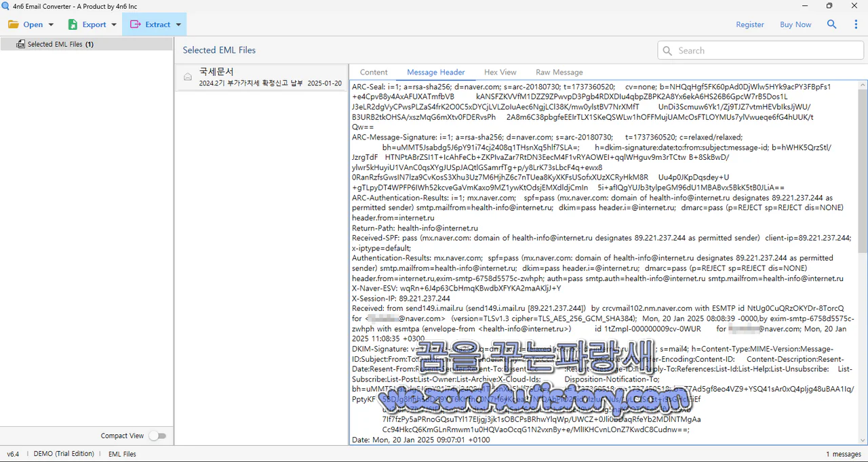Click the 4n6 app icon in title bar
Viewport: 868px width, 462px height.
coord(7,5)
